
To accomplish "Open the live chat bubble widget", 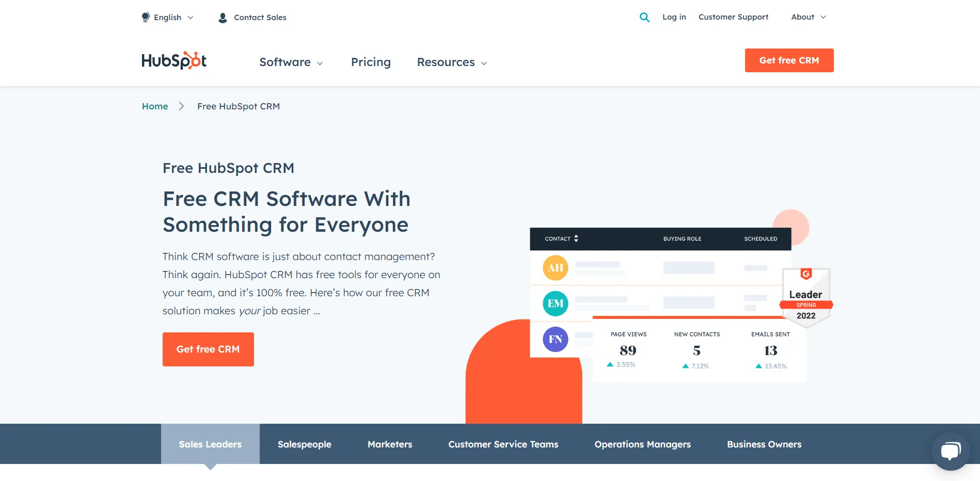I will click(x=951, y=451).
